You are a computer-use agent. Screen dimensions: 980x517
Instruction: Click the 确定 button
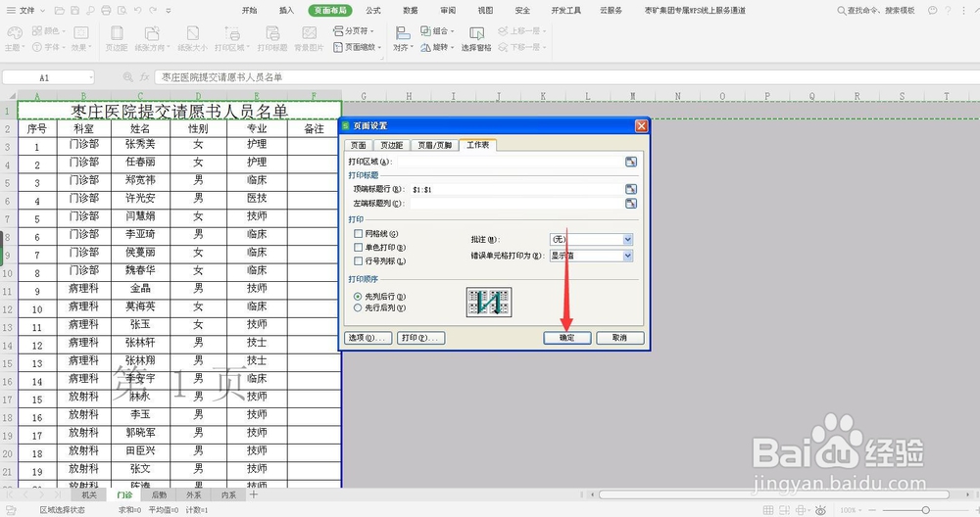[x=566, y=338]
